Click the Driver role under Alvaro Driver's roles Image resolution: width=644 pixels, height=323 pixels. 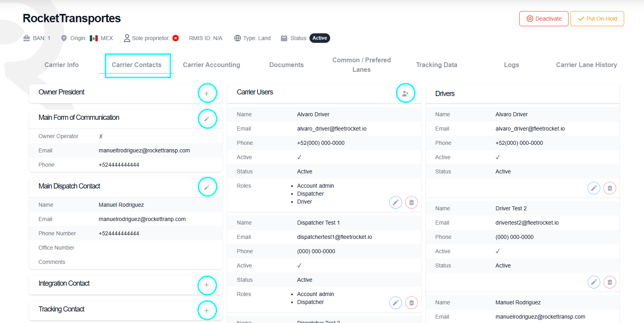[x=305, y=202]
